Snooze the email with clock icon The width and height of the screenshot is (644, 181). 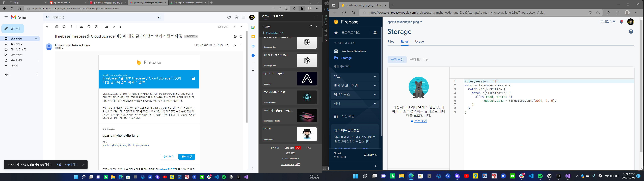coord(89,27)
